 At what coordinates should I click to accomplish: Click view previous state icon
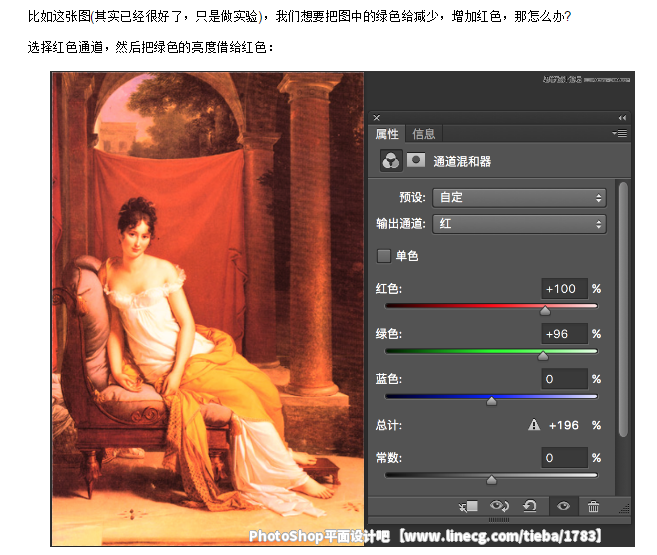point(499,506)
